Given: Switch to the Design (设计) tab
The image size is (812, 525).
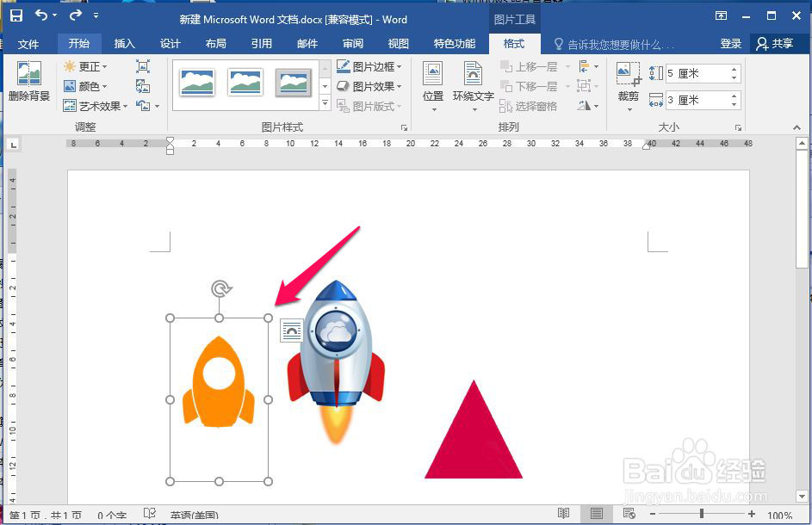Looking at the screenshot, I should [x=170, y=44].
